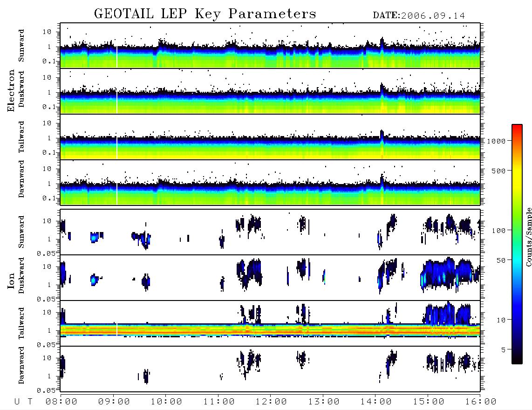Click the "5" color bar tick label
Viewport: 532px width, 410px height.
click(x=504, y=350)
